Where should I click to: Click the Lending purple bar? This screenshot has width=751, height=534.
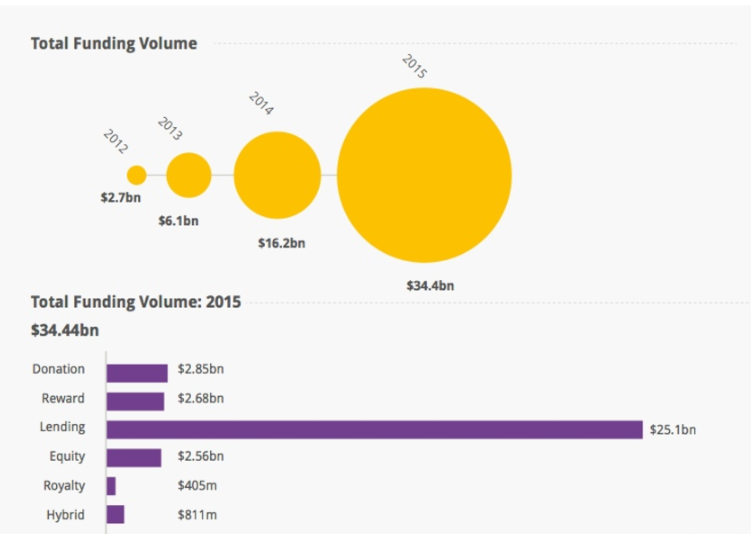click(x=374, y=429)
